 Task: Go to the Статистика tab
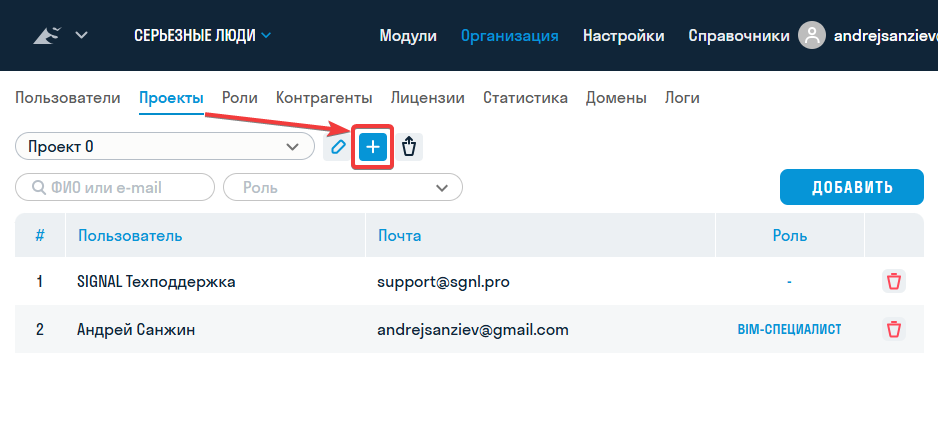[525, 98]
